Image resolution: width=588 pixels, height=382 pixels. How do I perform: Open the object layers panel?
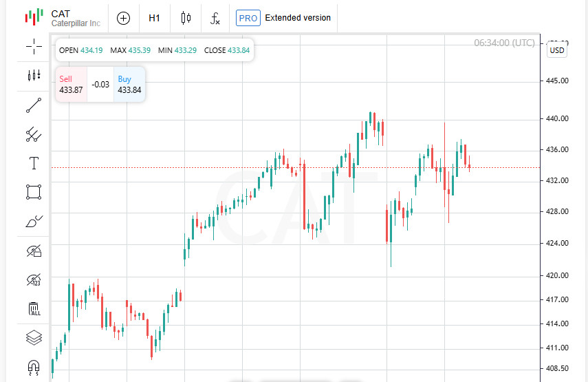coord(34,337)
